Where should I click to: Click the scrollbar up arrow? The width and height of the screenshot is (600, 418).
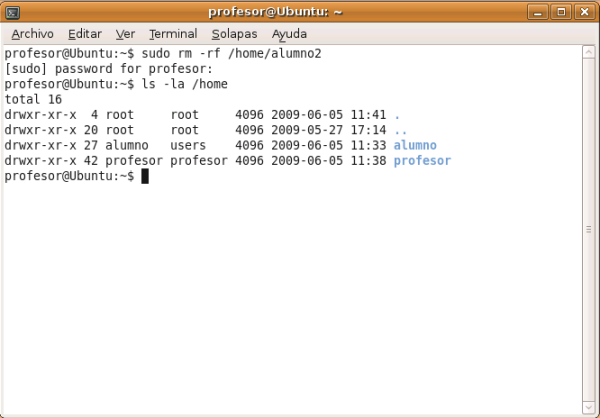pyautogui.click(x=588, y=52)
